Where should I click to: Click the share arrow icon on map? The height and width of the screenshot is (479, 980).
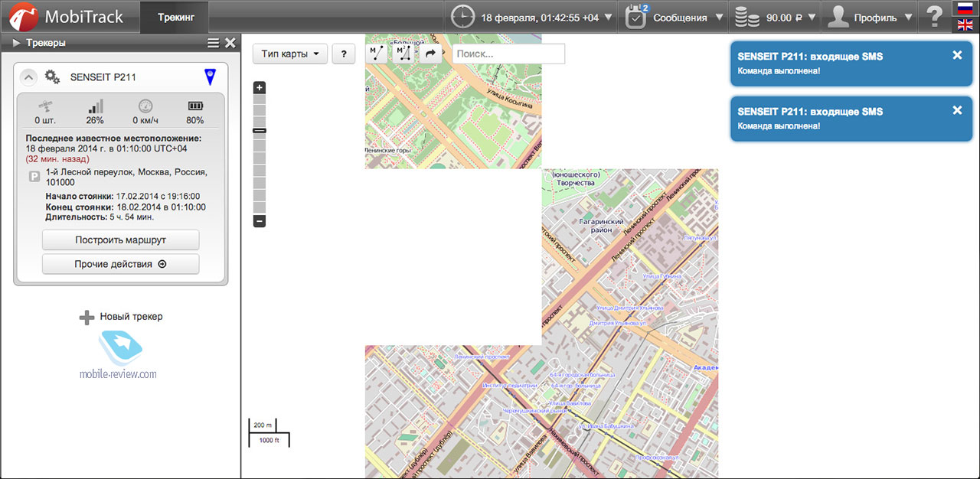tap(430, 54)
